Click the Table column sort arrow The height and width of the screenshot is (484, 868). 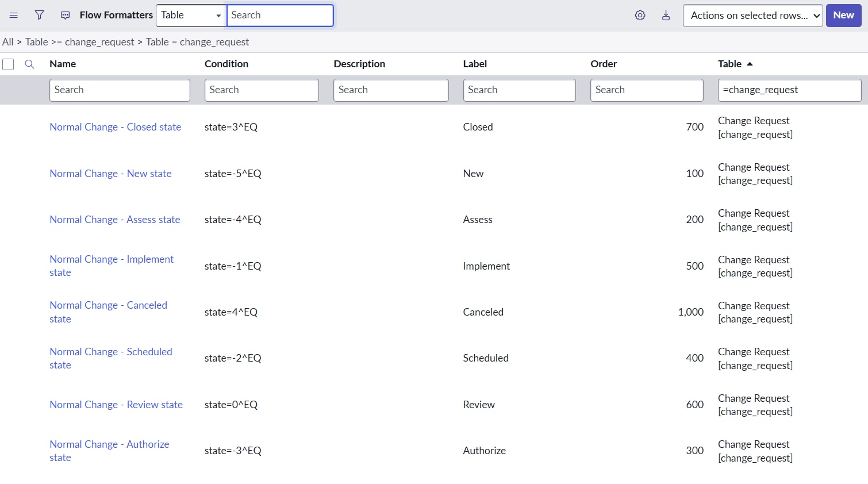750,64
